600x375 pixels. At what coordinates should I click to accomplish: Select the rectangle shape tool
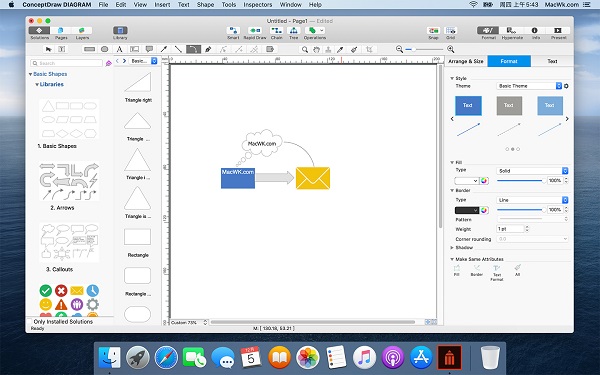[x=90, y=49]
